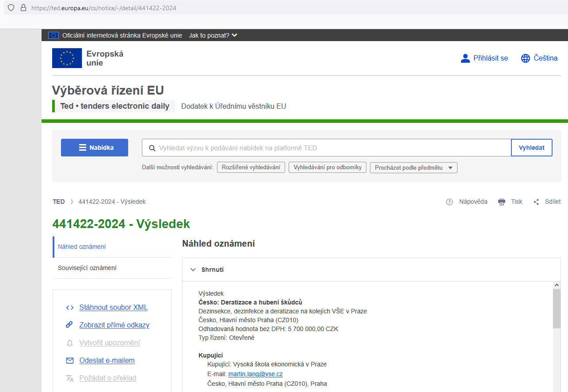Image resolution: width=568 pixels, height=392 pixels.
Task: Click the share icon next to Sdílet
Action: (x=536, y=202)
